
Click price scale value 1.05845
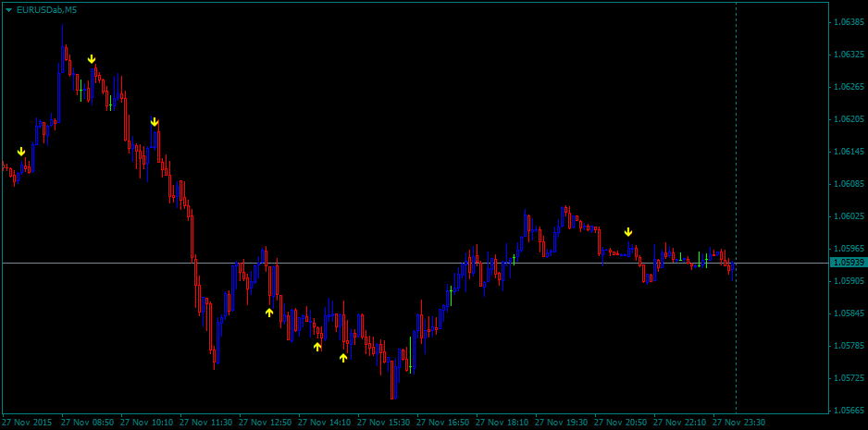[x=849, y=313]
